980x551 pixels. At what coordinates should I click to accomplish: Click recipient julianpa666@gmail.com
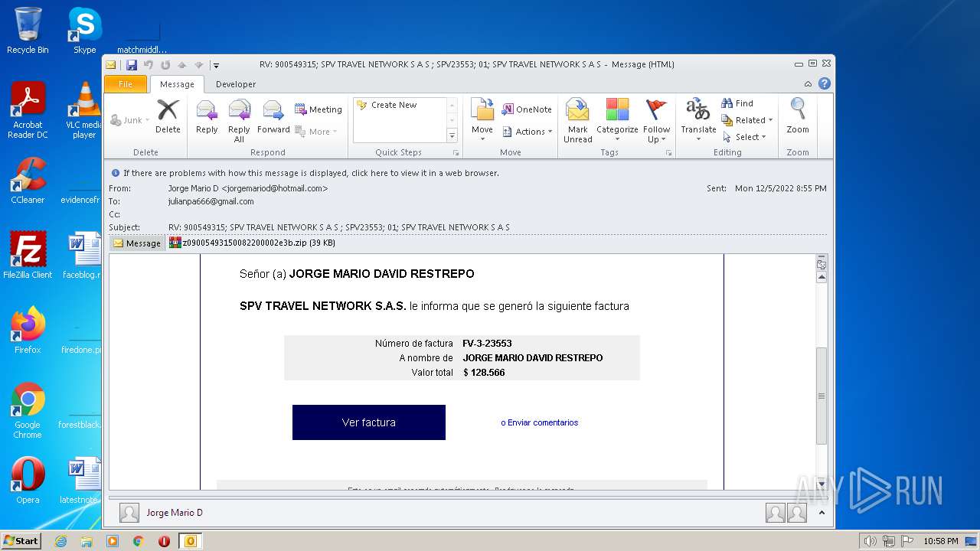[211, 201]
